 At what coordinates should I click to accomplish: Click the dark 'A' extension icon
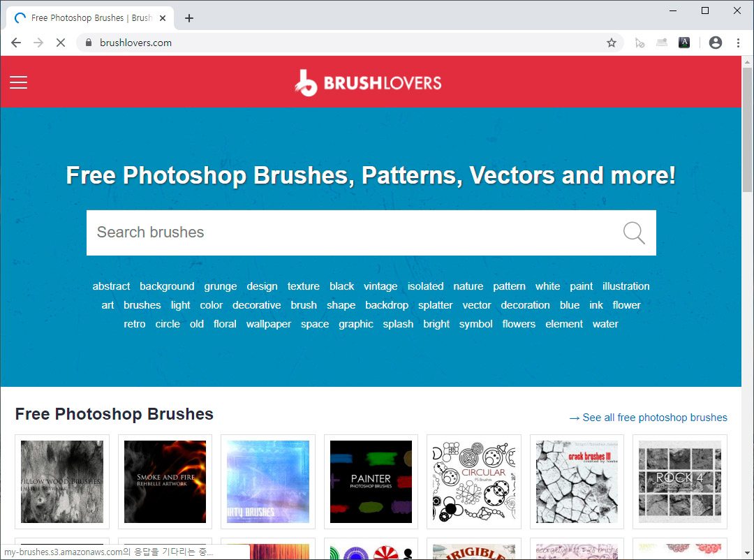(683, 43)
